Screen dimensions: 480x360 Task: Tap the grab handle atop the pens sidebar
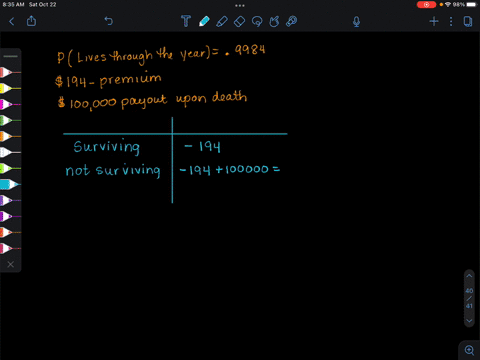(x=11, y=56)
